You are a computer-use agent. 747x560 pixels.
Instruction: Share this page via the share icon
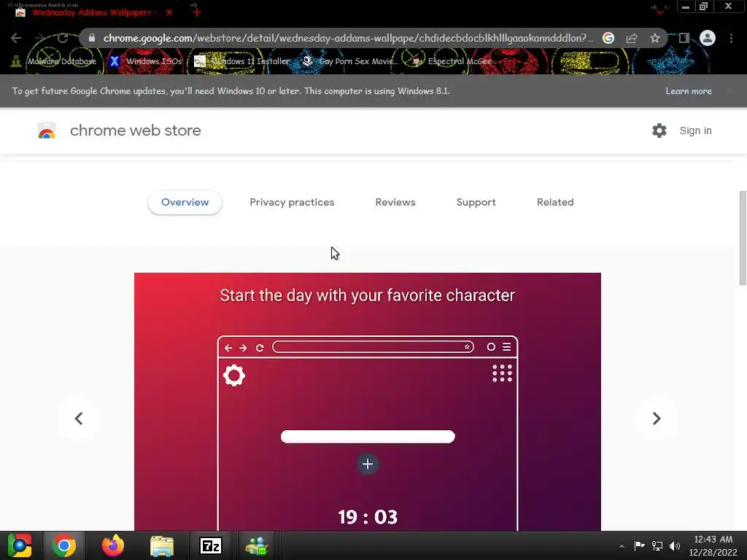[x=632, y=38]
